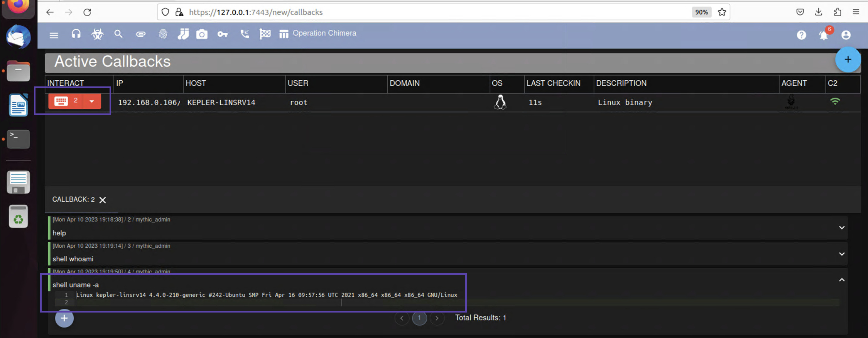
Task: Click the fingerprint artifacts icon
Action: click(163, 35)
